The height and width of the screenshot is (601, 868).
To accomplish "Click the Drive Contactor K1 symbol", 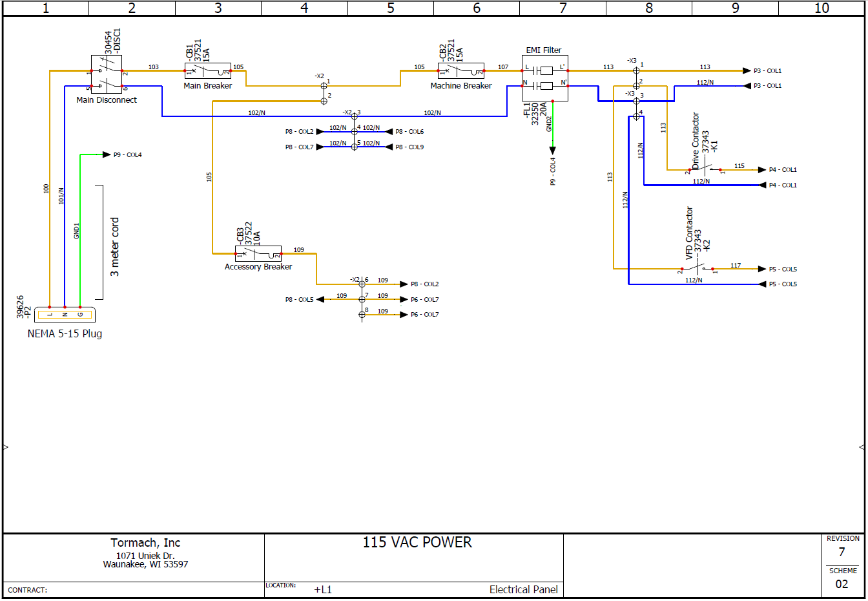I will [x=704, y=167].
